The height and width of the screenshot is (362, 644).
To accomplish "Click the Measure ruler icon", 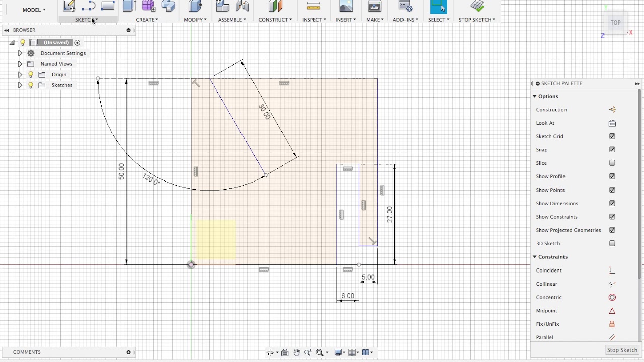I will [x=313, y=6].
